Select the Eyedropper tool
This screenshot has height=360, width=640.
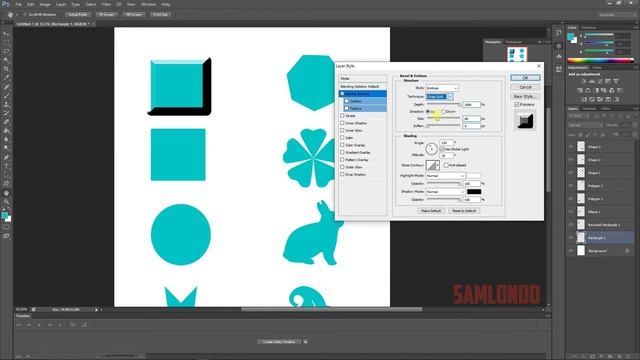[x=6, y=78]
